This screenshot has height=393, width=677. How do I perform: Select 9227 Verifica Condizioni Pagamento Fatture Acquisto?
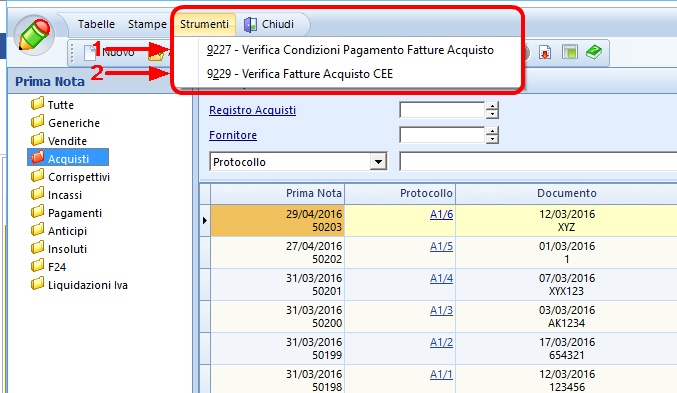[350, 50]
